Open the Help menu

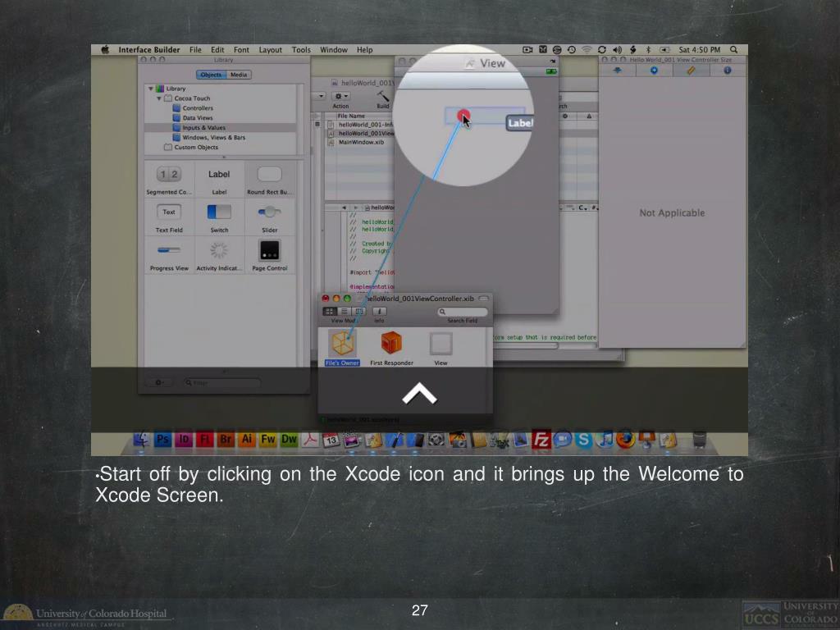coord(365,50)
